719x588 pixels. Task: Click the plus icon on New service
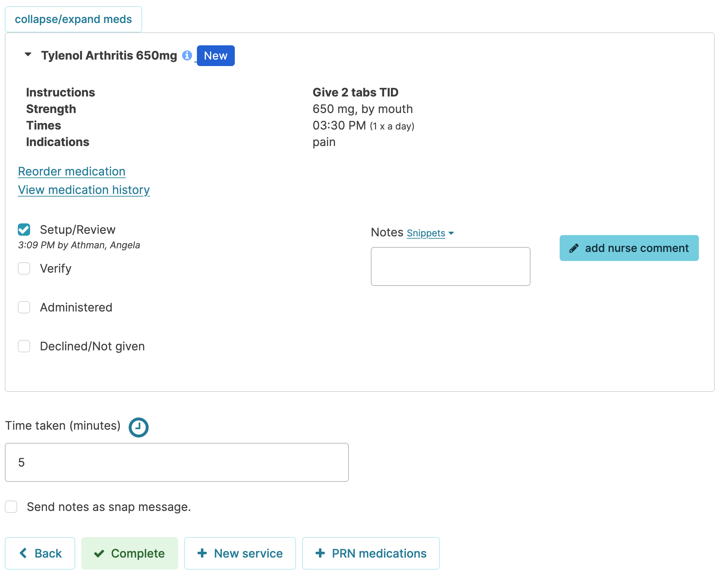pos(202,553)
